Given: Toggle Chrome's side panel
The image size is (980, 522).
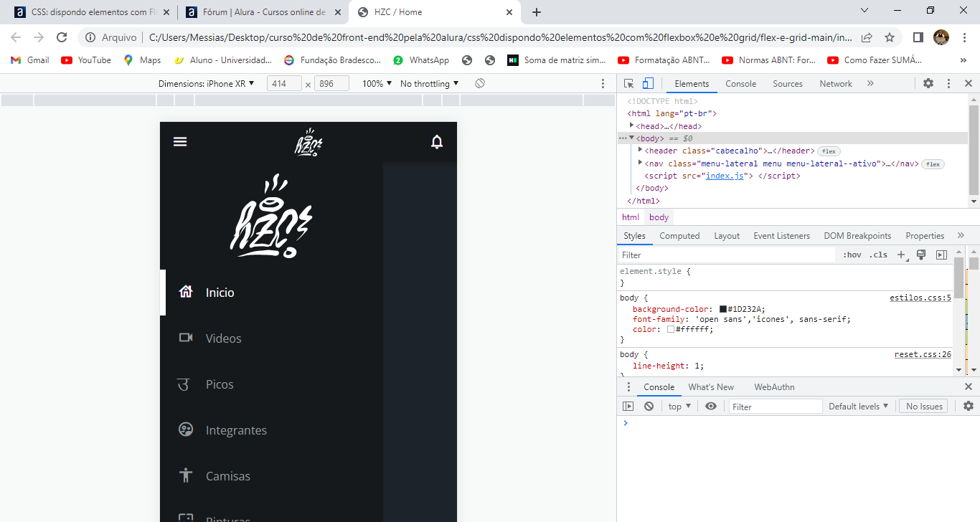Looking at the screenshot, I should (x=918, y=37).
